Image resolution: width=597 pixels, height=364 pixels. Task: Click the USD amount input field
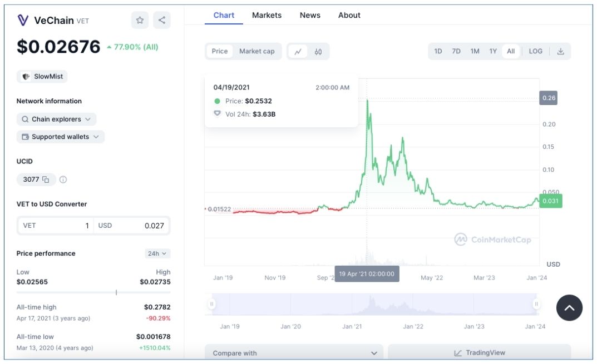point(131,226)
